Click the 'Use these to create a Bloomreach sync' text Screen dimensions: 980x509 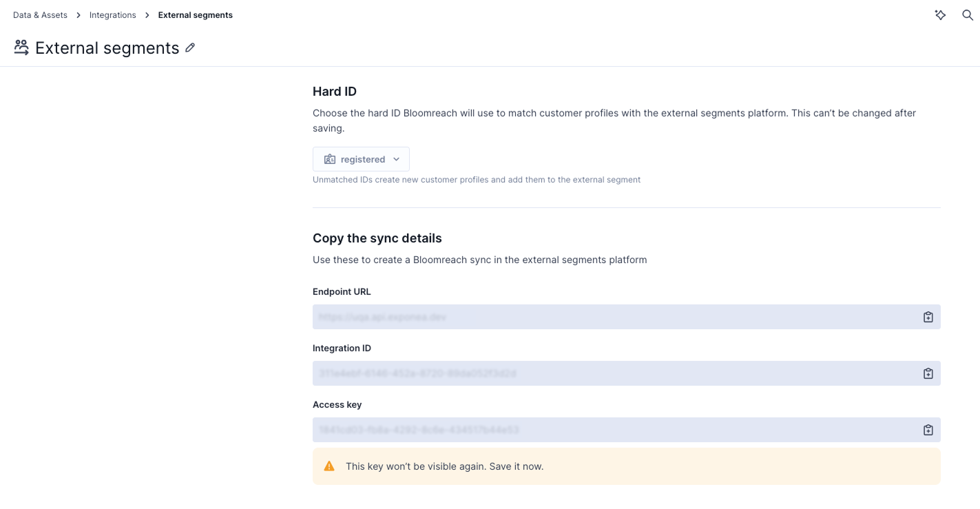480,260
